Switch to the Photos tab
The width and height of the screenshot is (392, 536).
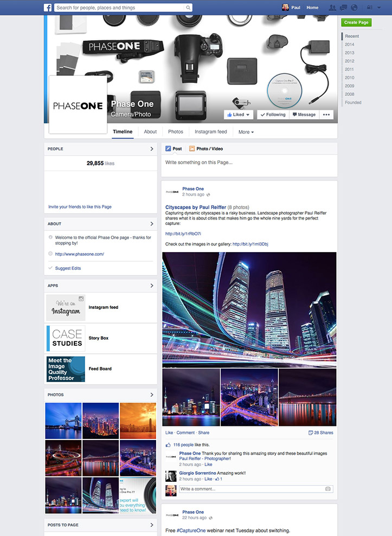pyautogui.click(x=176, y=132)
